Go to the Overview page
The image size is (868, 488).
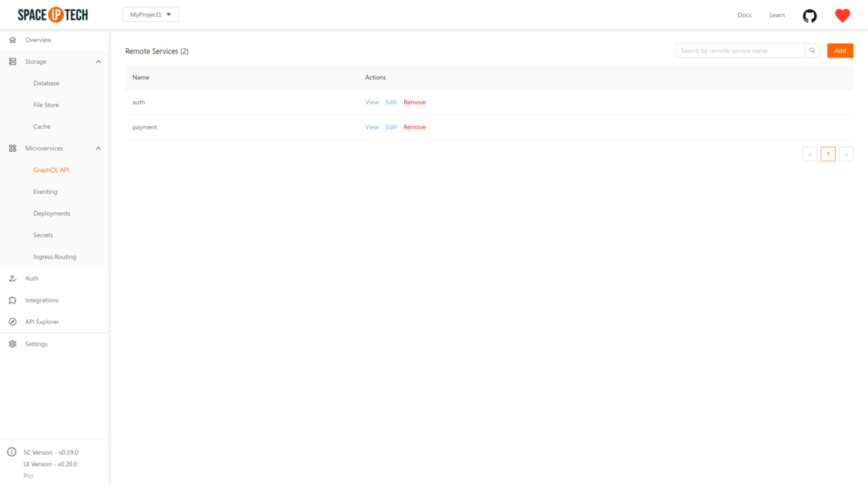click(x=54, y=40)
